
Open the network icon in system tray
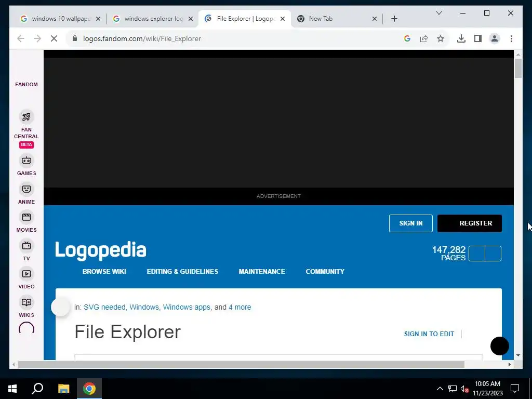point(453,389)
